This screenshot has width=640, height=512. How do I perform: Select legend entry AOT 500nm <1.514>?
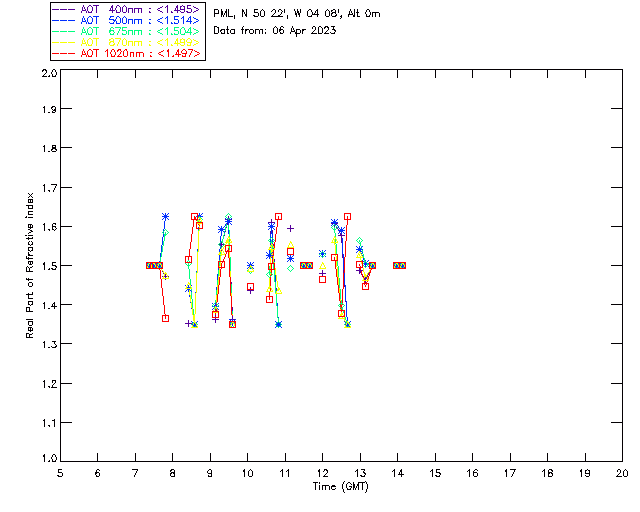[x=126, y=20]
